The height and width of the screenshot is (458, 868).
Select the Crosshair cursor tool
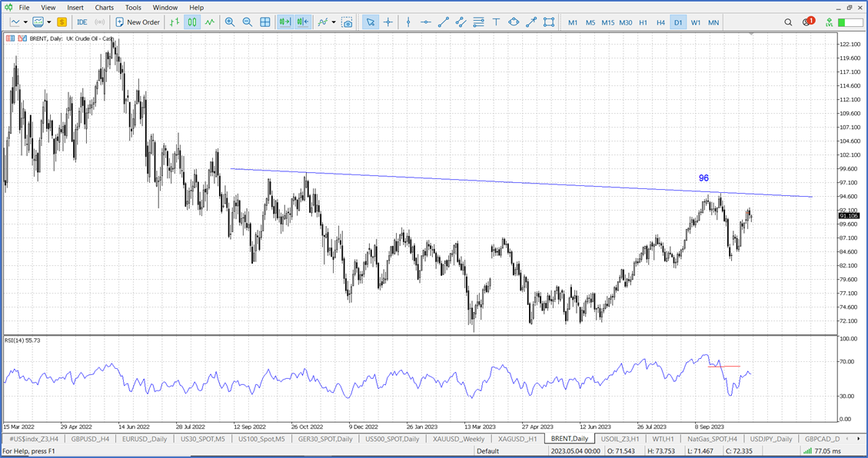[x=388, y=22]
